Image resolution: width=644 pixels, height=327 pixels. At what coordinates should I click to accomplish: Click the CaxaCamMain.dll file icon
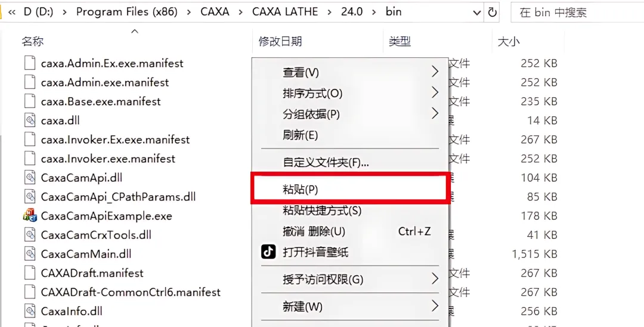[x=30, y=254]
